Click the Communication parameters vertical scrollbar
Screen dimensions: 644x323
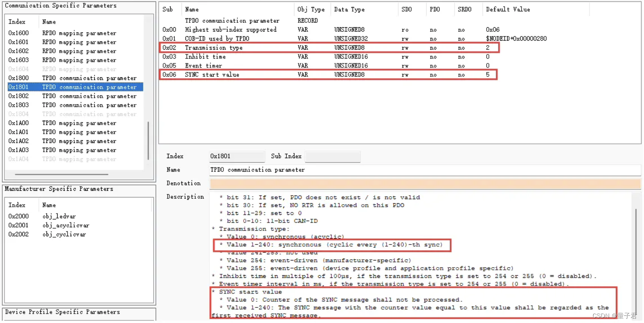[148, 141]
